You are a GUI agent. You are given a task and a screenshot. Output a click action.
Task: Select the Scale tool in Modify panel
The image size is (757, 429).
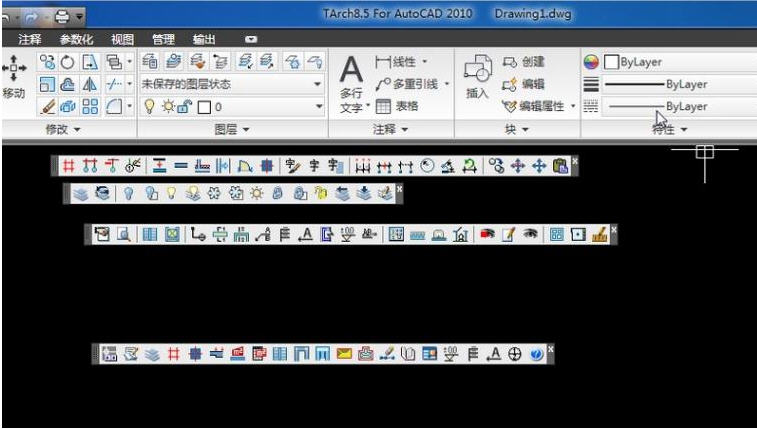tap(47, 84)
